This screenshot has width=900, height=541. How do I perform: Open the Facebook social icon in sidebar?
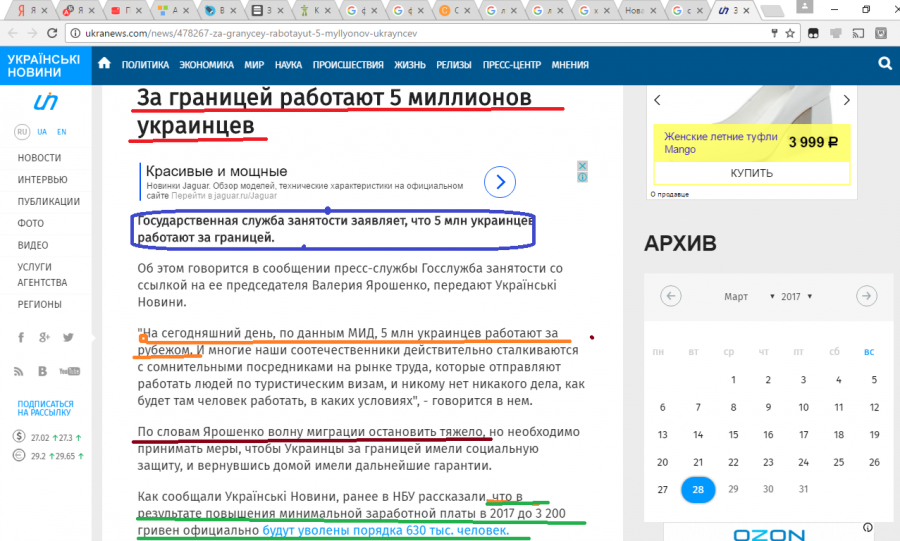(x=21, y=338)
